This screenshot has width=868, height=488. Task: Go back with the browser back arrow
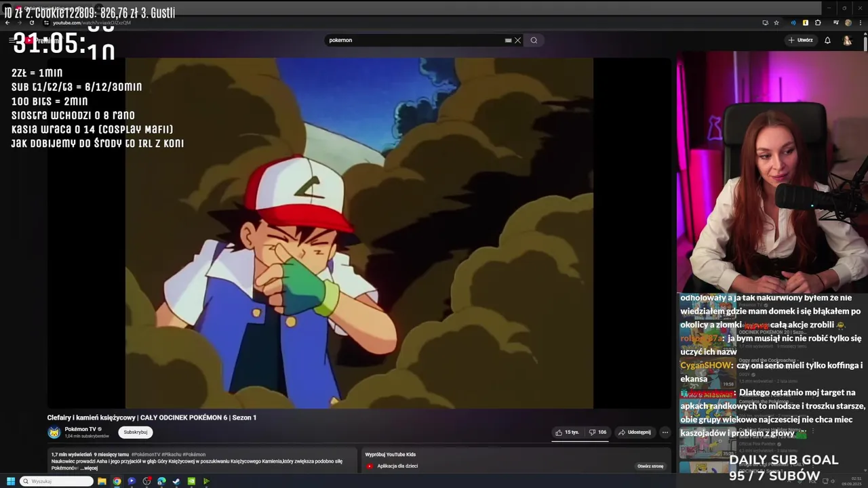(x=7, y=22)
